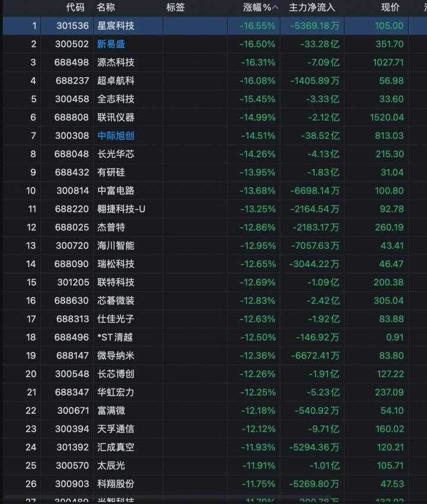The height and width of the screenshot is (504, 427).
Task: Select stock code 300394
Action: [x=72, y=429]
